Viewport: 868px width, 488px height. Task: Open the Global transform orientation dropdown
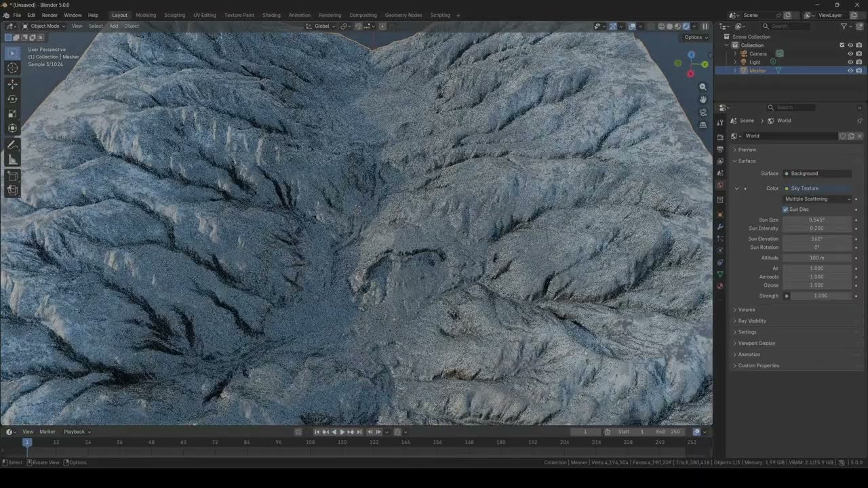(x=320, y=26)
